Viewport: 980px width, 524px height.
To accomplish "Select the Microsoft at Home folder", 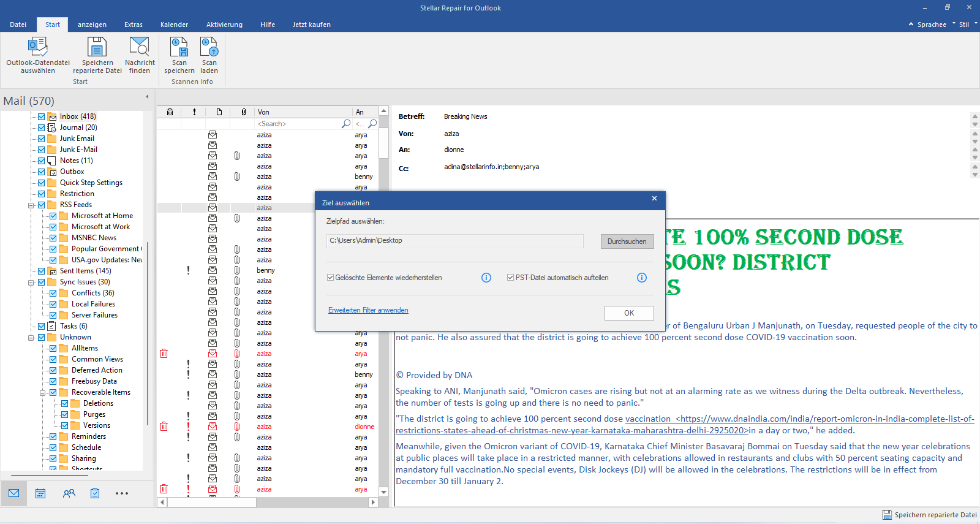I will 102,216.
